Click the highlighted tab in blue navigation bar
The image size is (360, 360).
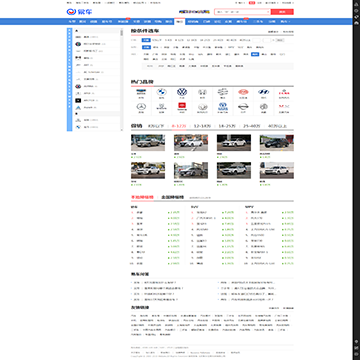click(x=179, y=21)
